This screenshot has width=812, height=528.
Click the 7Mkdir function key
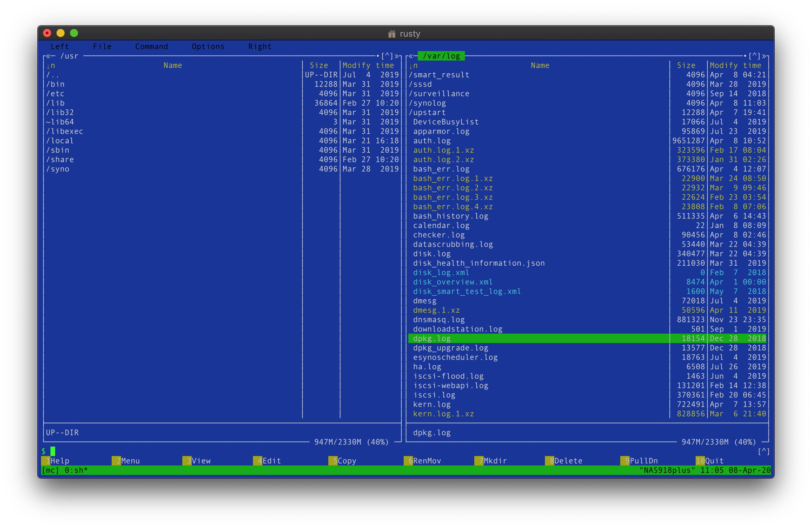(x=491, y=461)
